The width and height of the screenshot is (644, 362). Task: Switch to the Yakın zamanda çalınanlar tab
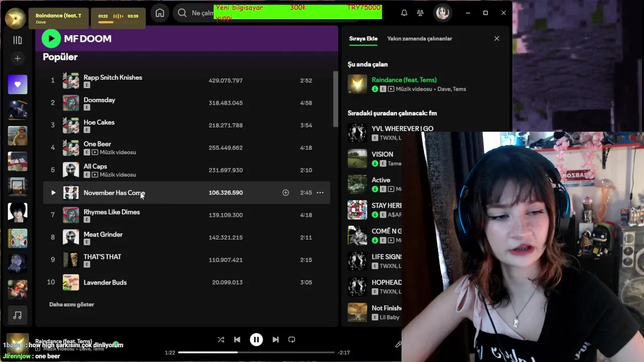(x=420, y=39)
